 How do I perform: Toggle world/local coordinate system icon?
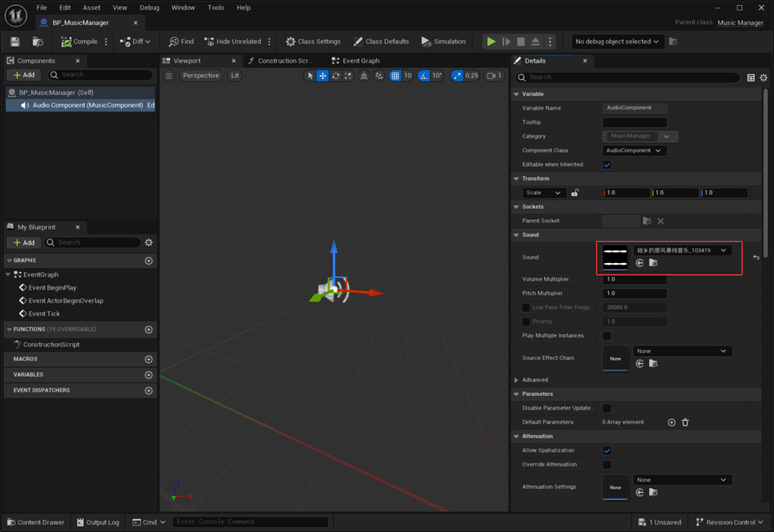[x=364, y=76]
